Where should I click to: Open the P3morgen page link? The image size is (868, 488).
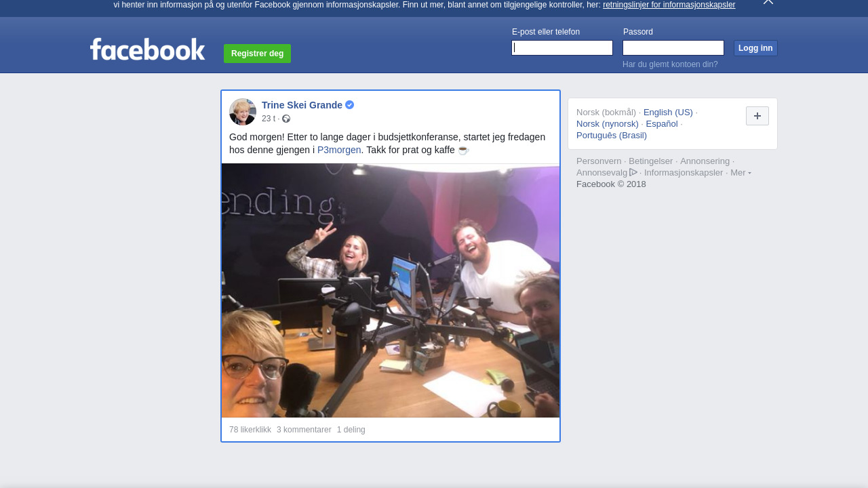tap(339, 150)
